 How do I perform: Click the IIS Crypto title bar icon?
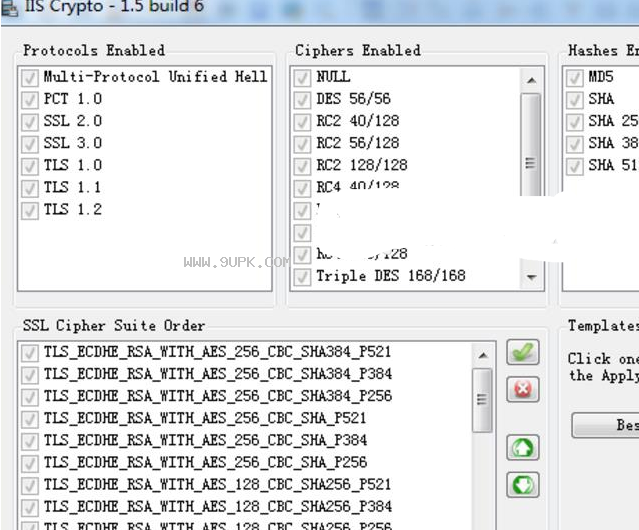coord(9,7)
